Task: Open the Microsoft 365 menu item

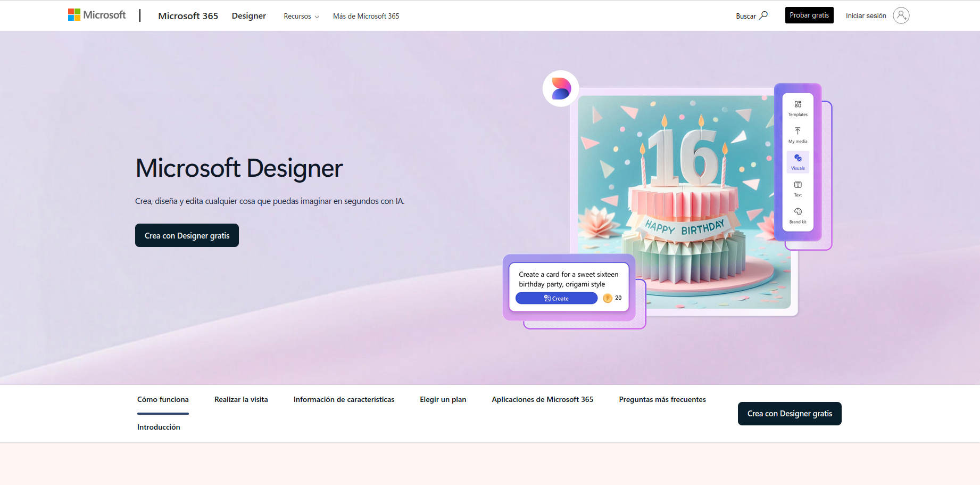Action: tap(187, 15)
